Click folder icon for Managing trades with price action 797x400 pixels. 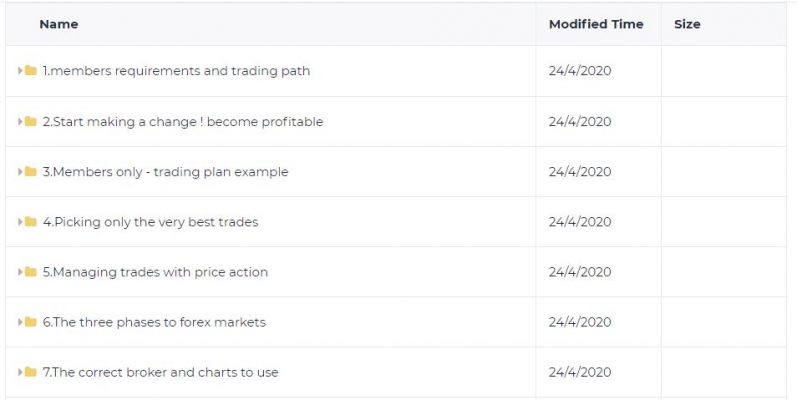pyautogui.click(x=30, y=272)
